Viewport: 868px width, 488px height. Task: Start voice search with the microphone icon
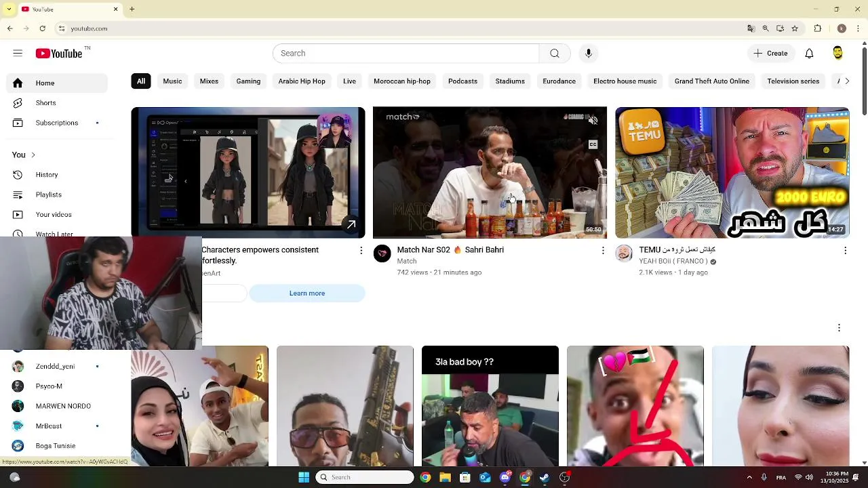tap(589, 54)
